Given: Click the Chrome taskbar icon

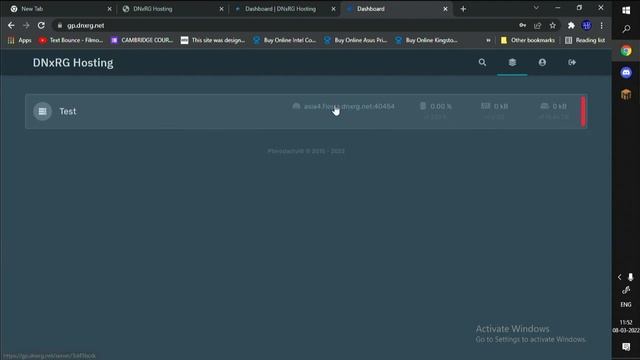Looking at the screenshot, I should click(x=626, y=51).
